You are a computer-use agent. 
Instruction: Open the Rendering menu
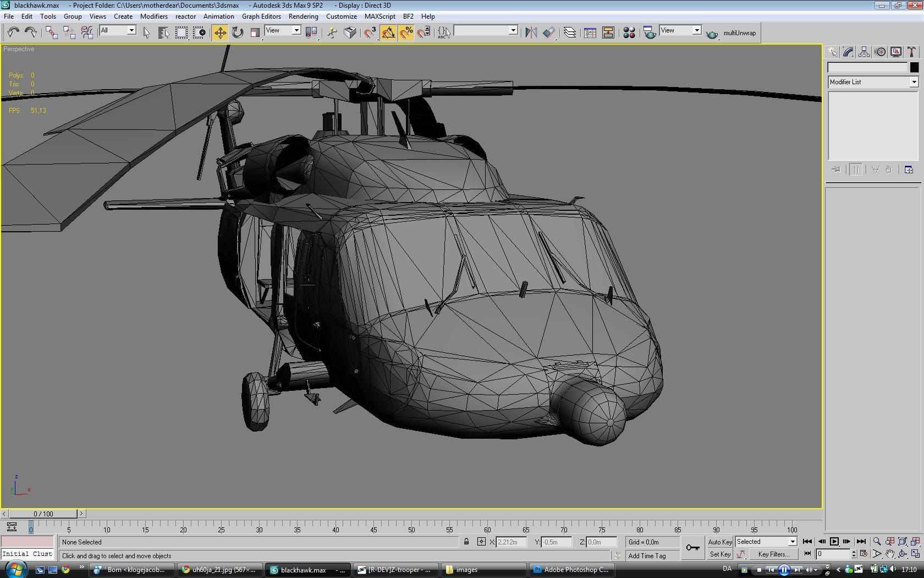tap(303, 17)
